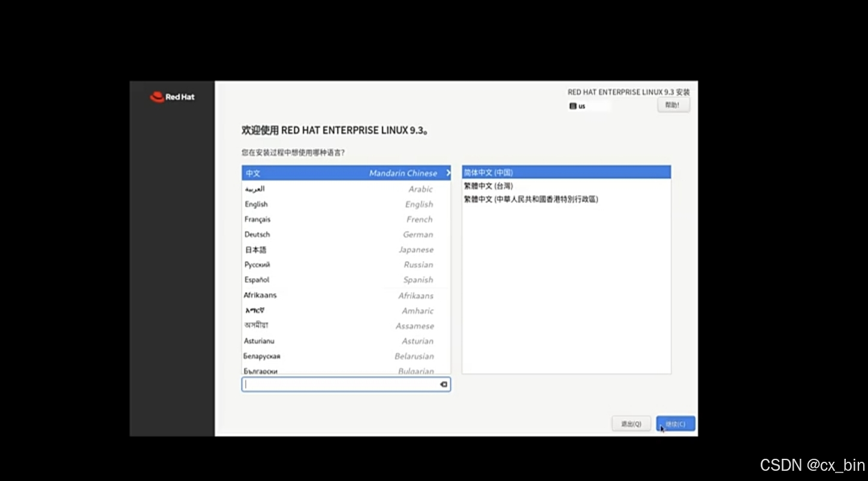Click the 继续(C) continue button

pos(676,423)
